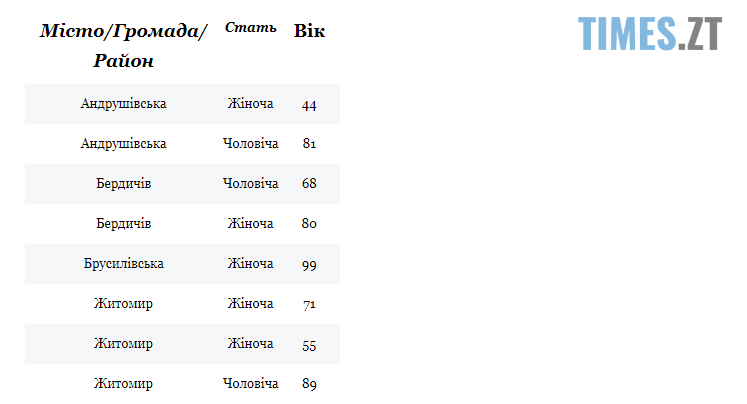The image size is (747, 404).
Task: Select Чоловіча in the age 89 row
Action: click(x=250, y=384)
